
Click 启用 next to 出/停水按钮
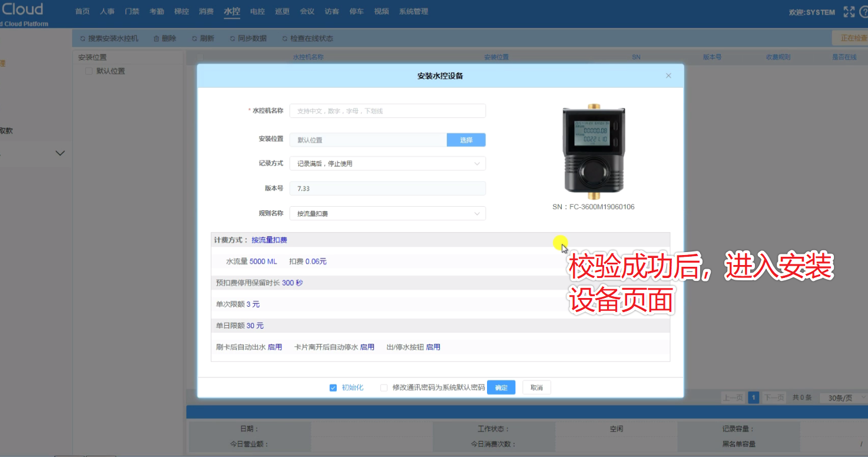tap(433, 347)
